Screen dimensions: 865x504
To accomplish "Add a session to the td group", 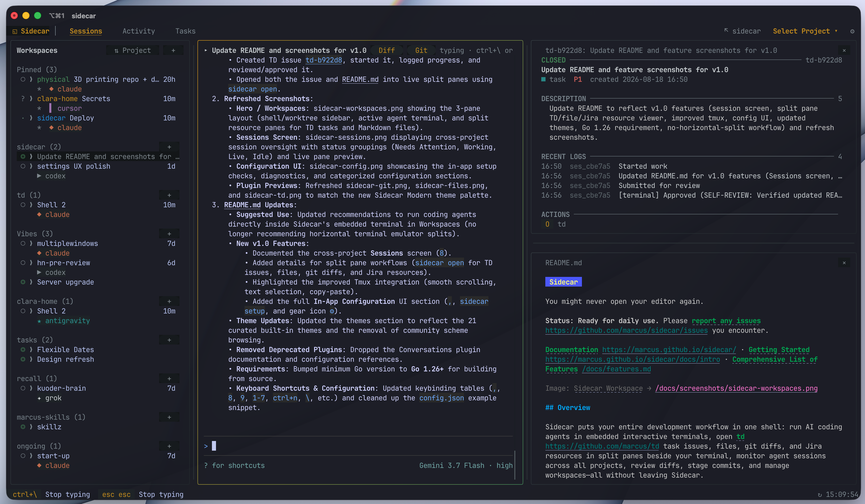I will coord(169,195).
